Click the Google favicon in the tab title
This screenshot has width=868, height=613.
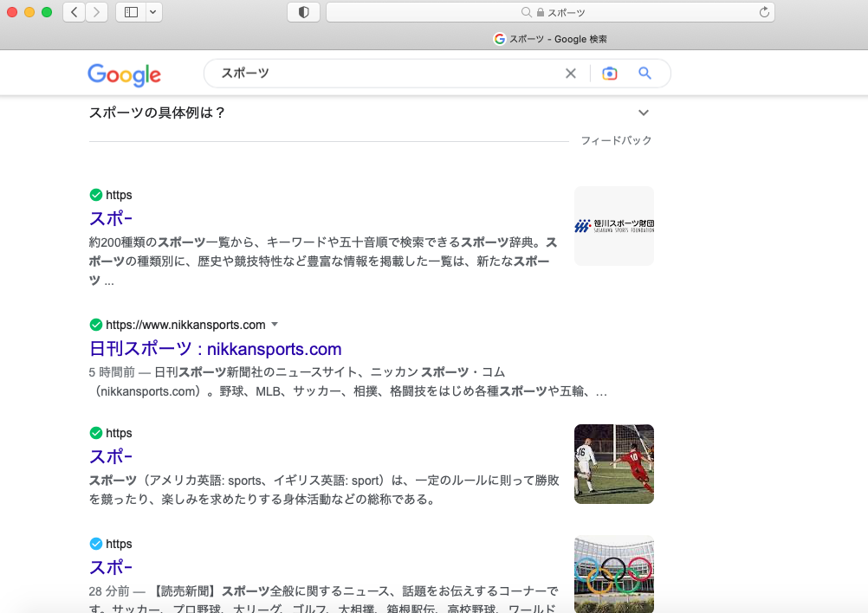(x=499, y=39)
